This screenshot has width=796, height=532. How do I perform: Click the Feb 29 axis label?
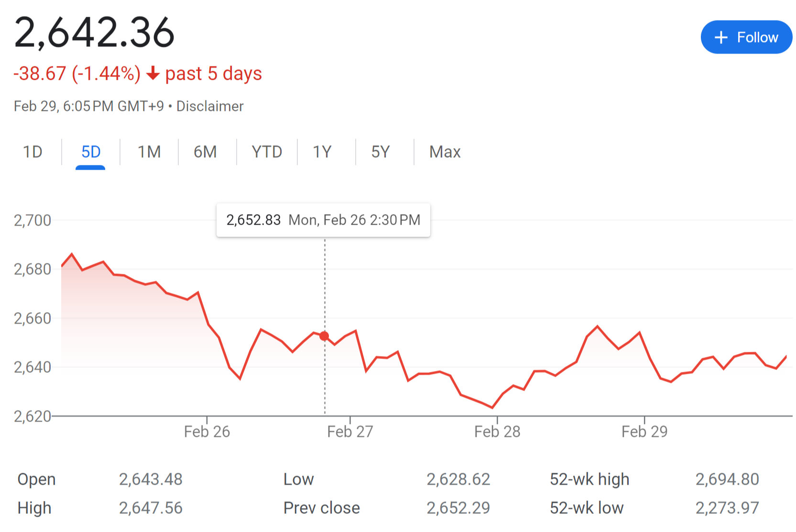click(644, 432)
